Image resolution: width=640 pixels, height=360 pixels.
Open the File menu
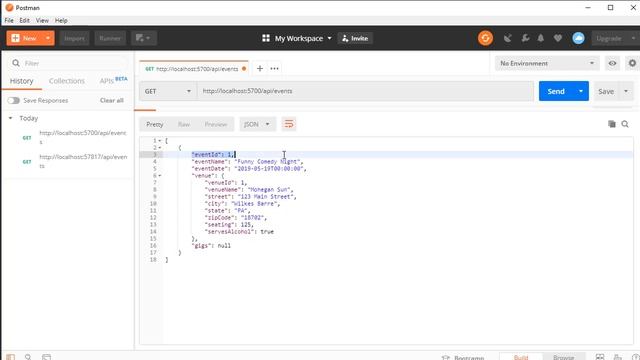click(x=9, y=20)
